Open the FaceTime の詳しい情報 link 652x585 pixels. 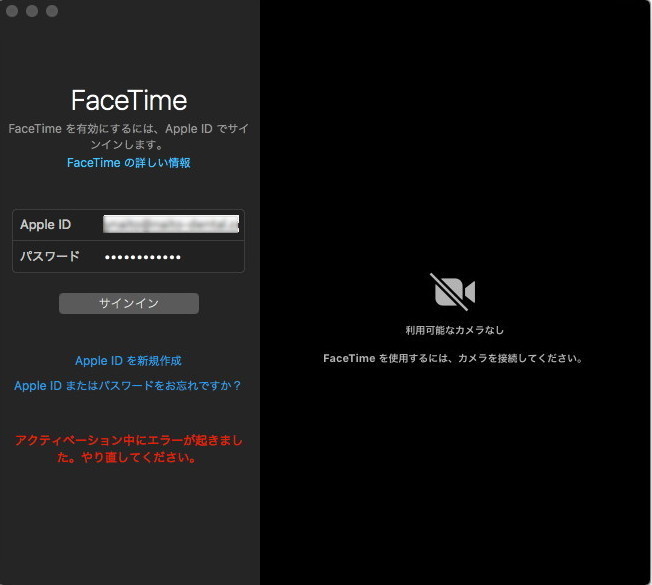[x=129, y=163]
